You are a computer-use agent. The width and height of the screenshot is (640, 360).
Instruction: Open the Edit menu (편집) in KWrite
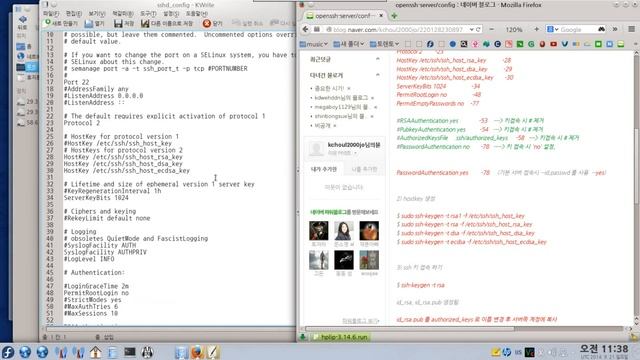pos(74,13)
